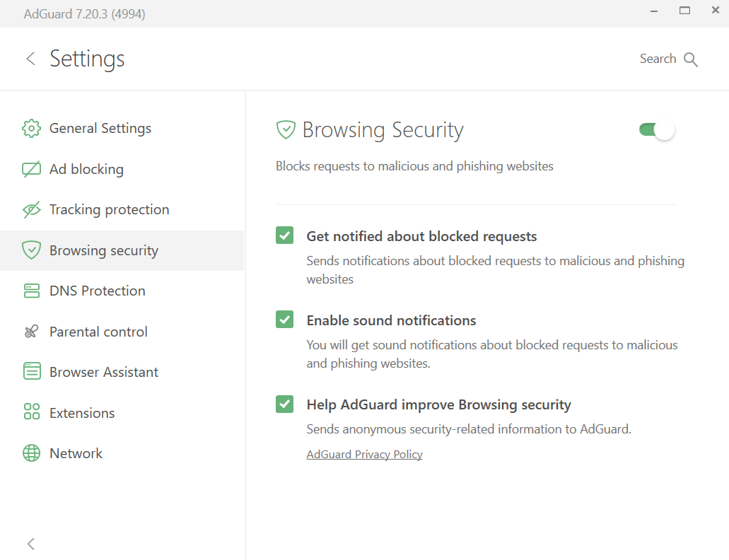729x560 pixels.
Task: Click the Search label in the header
Action: click(658, 59)
